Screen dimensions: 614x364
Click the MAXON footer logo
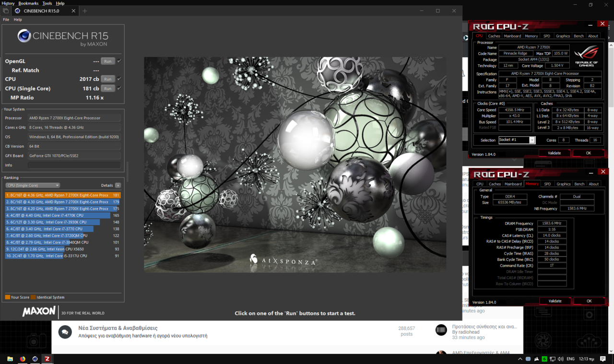tap(39, 312)
